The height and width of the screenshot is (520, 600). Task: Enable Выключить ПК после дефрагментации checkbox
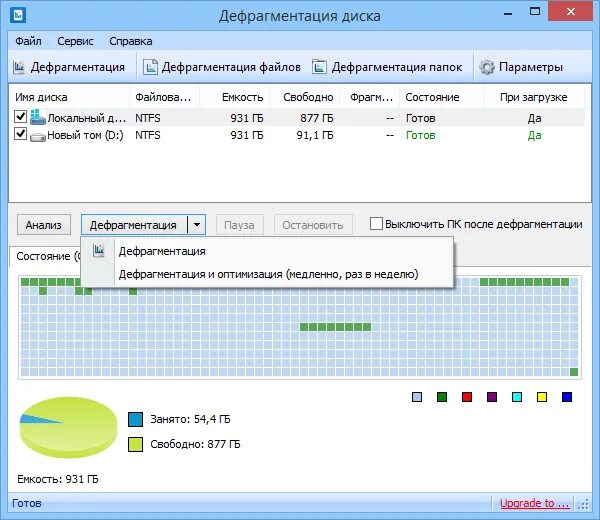pyautogui.click(x=376, y=223)
